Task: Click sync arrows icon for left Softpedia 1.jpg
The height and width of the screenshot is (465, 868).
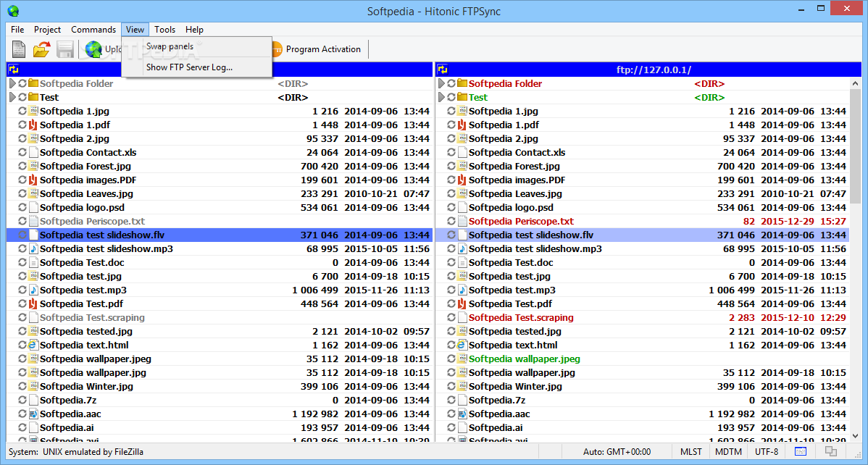Action: [22, 111]
